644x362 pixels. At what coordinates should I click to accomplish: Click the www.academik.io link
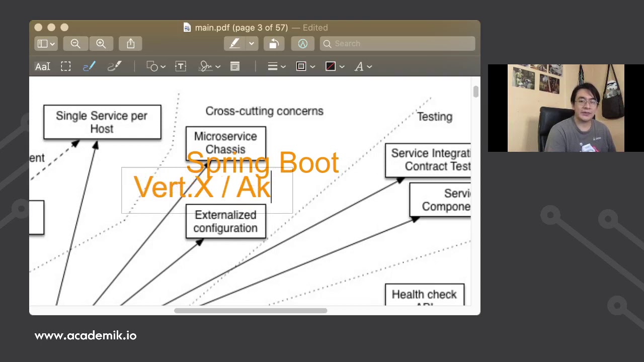pos(86,335)
